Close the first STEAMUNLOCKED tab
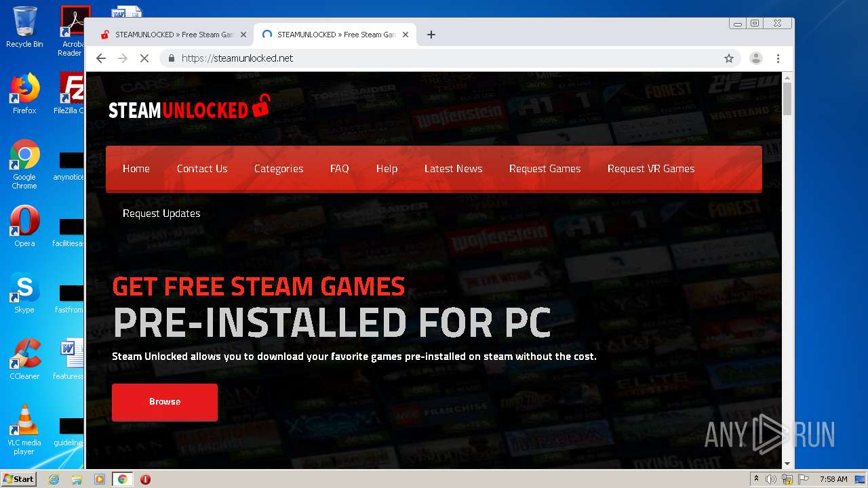This screenshot has width=868, height=488. 243,35
